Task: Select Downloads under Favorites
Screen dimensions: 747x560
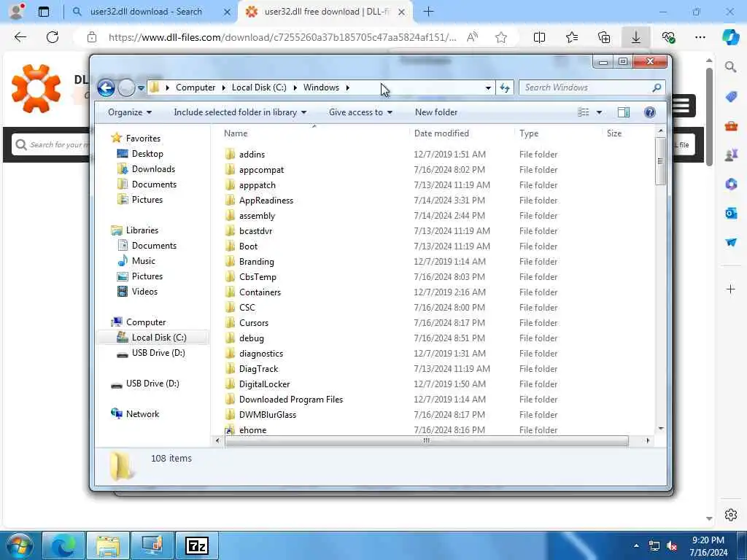Action: click(x=153, y=169)
